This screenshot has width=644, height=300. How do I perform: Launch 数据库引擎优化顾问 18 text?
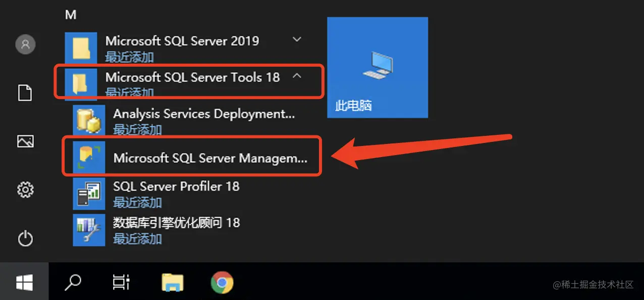pos(177,222)
